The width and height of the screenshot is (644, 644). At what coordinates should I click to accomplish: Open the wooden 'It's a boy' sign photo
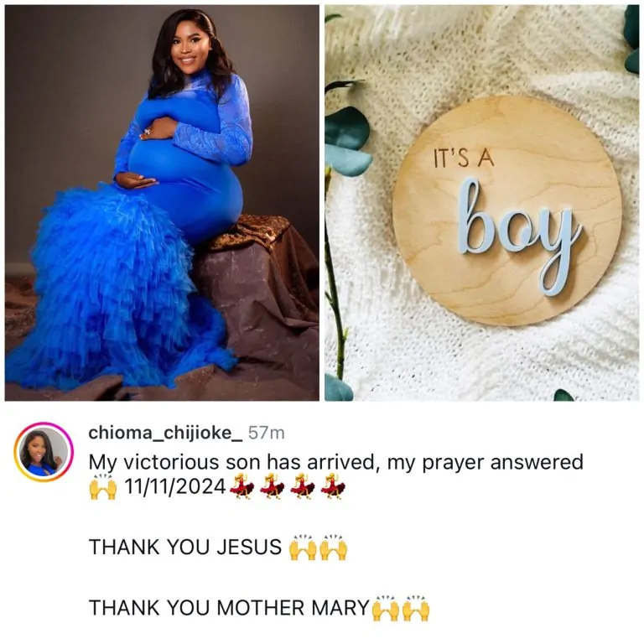click(482, 203)
